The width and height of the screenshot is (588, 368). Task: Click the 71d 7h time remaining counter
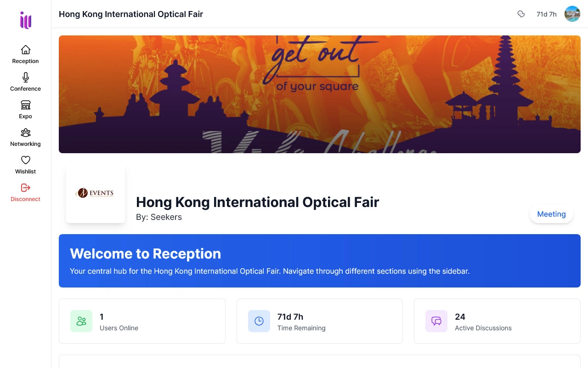[546, 14]
